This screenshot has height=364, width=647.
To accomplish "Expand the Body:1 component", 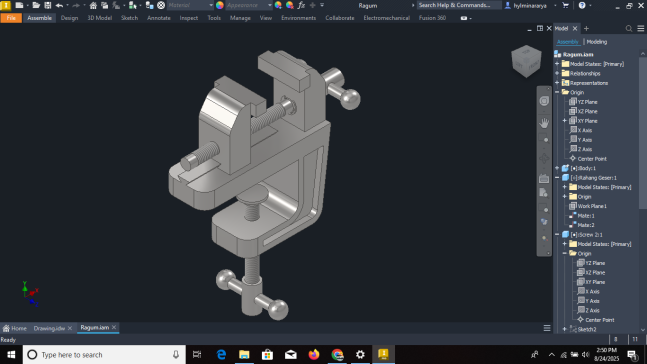I will tap(557, 168).
